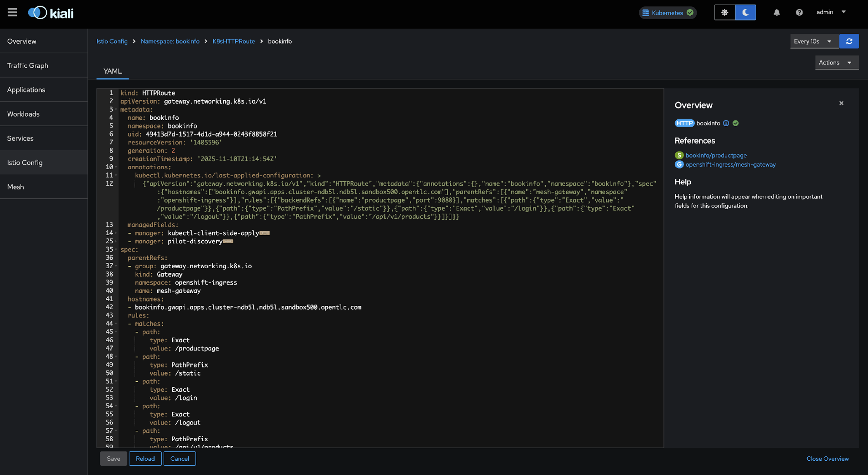Click the Close Overview link

(x=827, y=459)
